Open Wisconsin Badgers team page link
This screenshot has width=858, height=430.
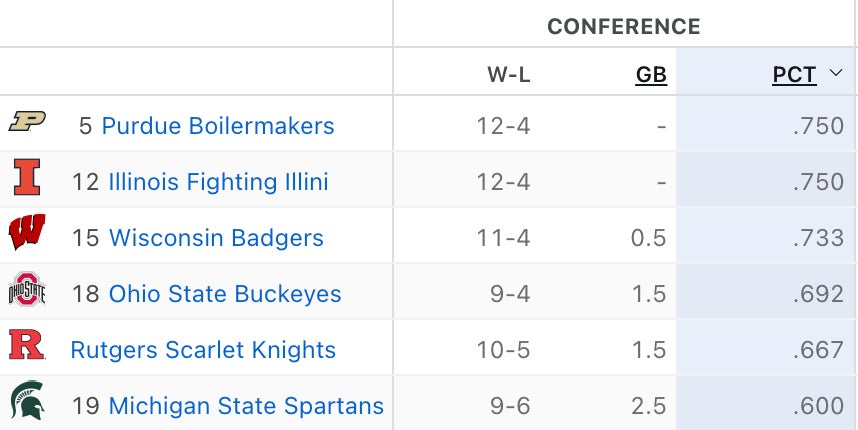coord(216,238)
